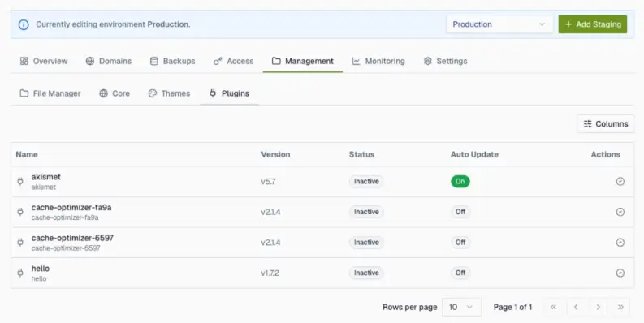Viewport: 644px width, 323px height.
Task: Click the akismet plugin name
Action: click(46, 177)
